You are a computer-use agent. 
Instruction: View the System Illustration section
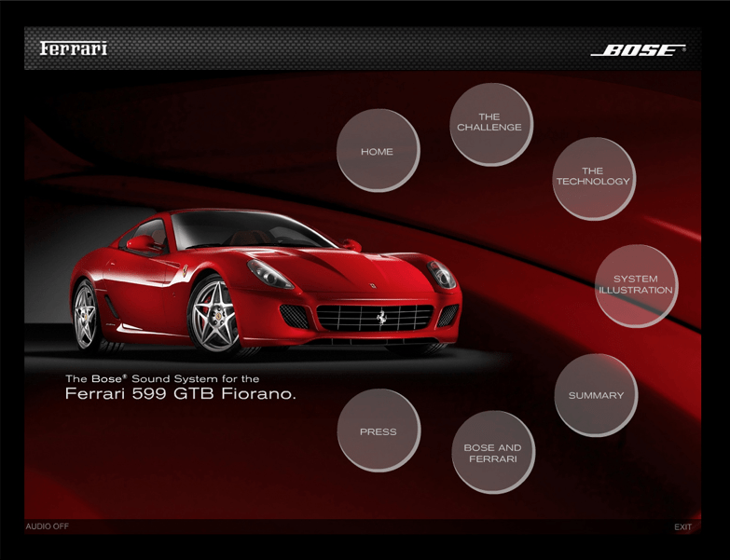(x=637, y=285)
